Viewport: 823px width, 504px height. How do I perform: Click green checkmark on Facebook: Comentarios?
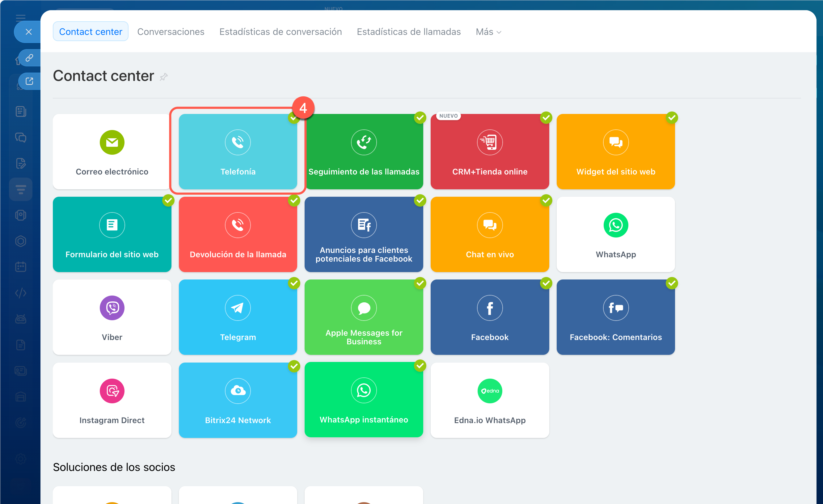[672, 283]
